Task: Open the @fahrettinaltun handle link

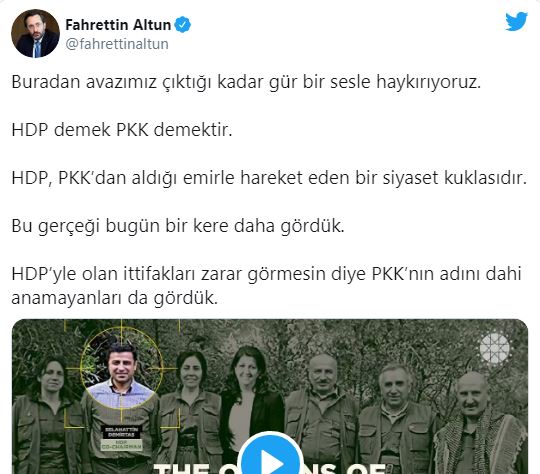Action: 117,44
